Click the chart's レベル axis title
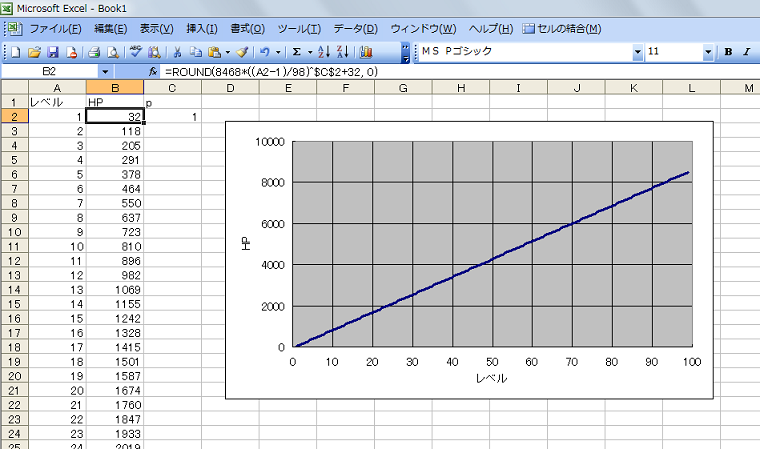The image size is (760, 449). coord(491,379)
